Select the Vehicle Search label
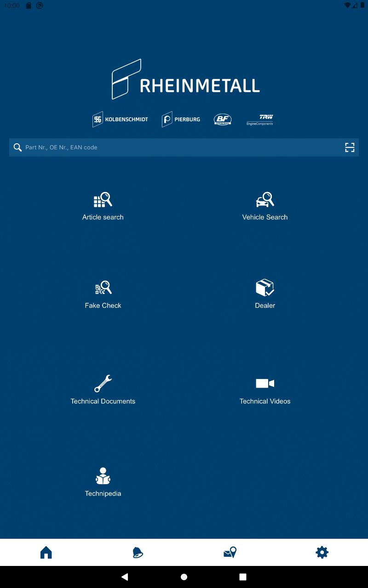The height and width of the screenshot is (588, 368). pyautogui.click(x=265, y=217)
